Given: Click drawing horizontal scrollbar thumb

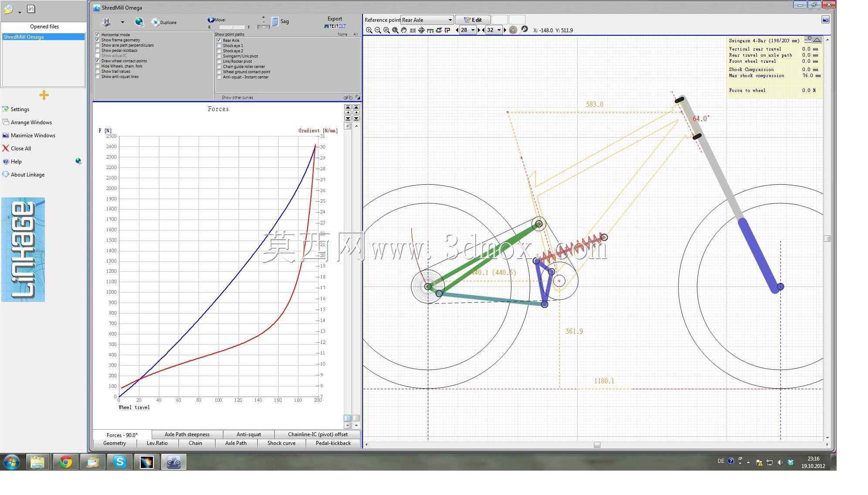Looking at the screenshot, I should [597, 444].
